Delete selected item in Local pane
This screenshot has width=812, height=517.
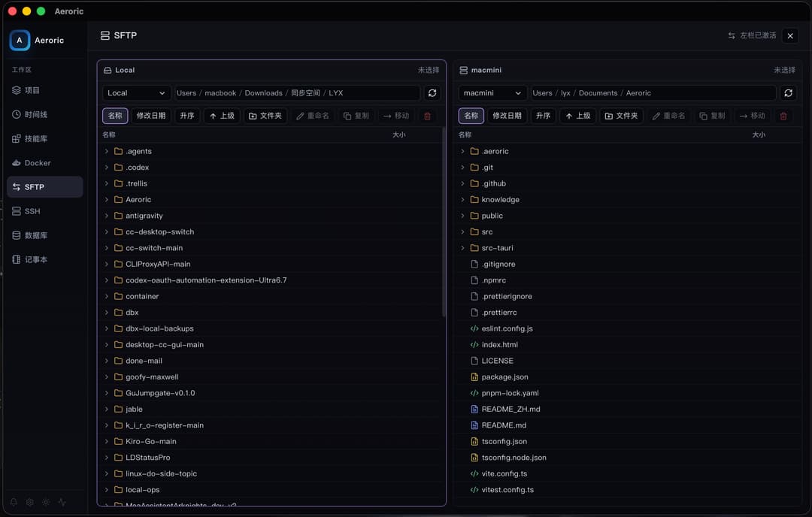[427, 116]
